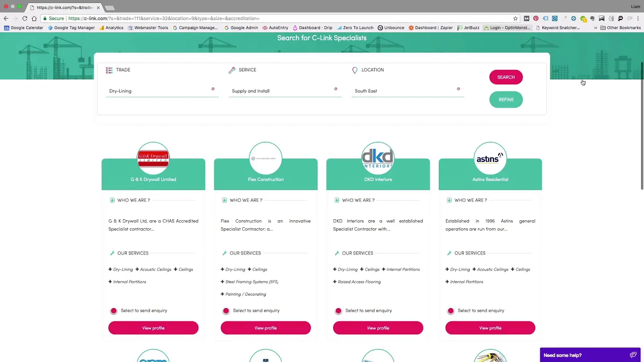This screenshot has width=644, height=362.
Task: Click Steel Framing Systems service under Flex Construction
Action: click(252, 282)
